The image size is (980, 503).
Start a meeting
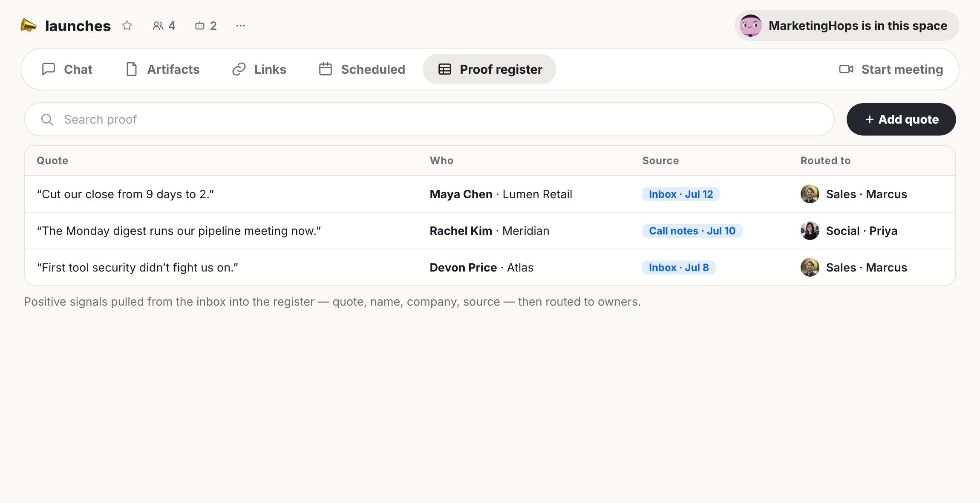[891, 69]
